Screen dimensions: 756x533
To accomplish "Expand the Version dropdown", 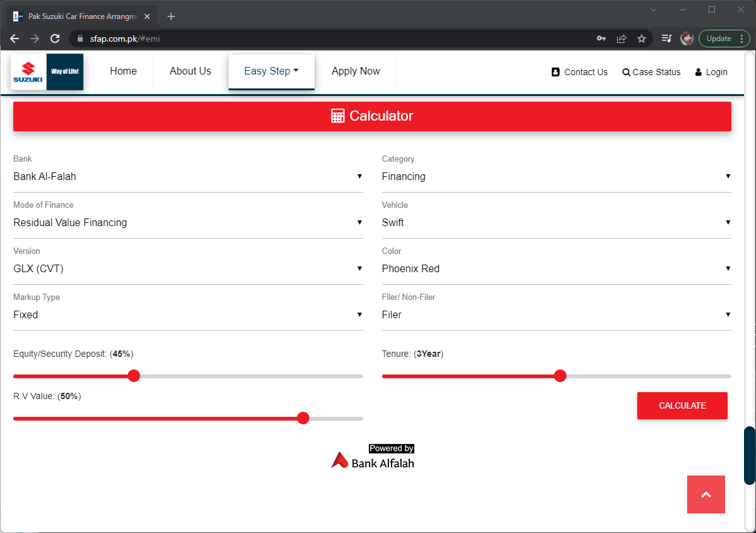I will pos(188,269).
